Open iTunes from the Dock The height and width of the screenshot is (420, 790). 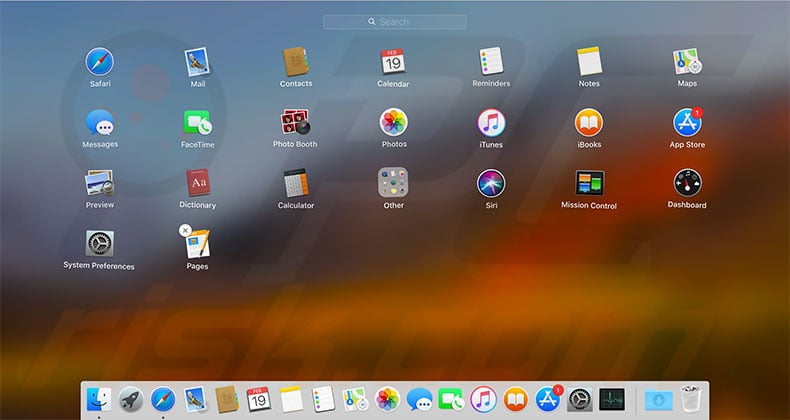(484, 399)
